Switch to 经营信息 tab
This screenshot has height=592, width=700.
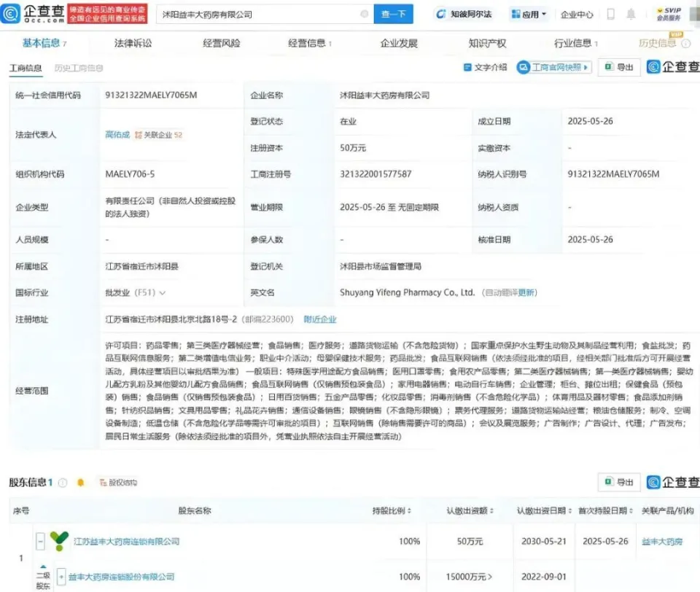[x=309, y=43]
